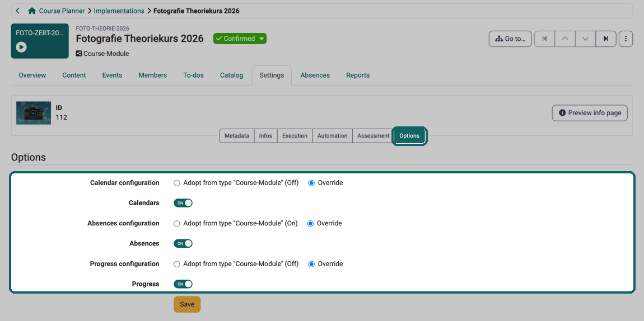Screen dimensions: 644x321
Task: Go to the next element (down chevron)
Action: click(x=586, y=39)
